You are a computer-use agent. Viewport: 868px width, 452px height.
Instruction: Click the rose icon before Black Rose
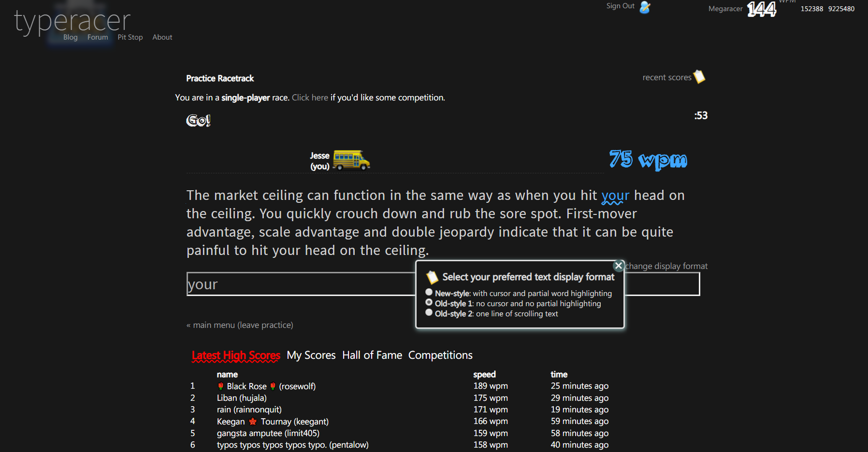tap(220, 386)
